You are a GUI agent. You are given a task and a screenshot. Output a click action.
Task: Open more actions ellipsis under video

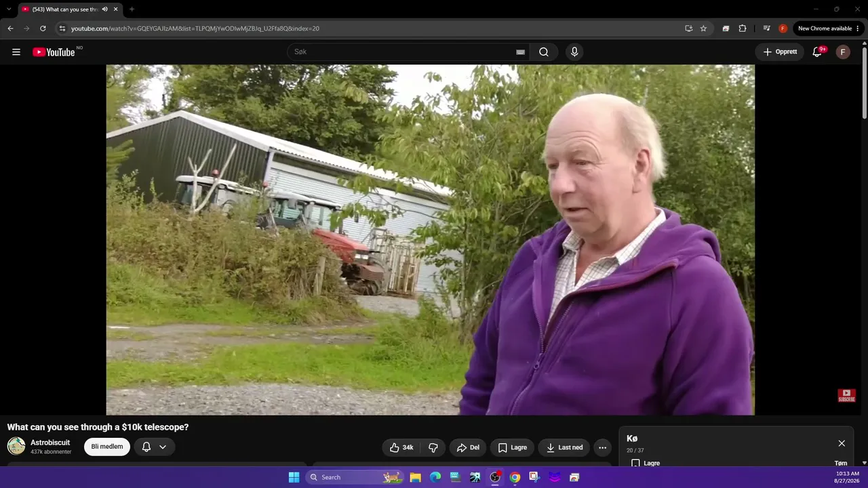[602, 447]
